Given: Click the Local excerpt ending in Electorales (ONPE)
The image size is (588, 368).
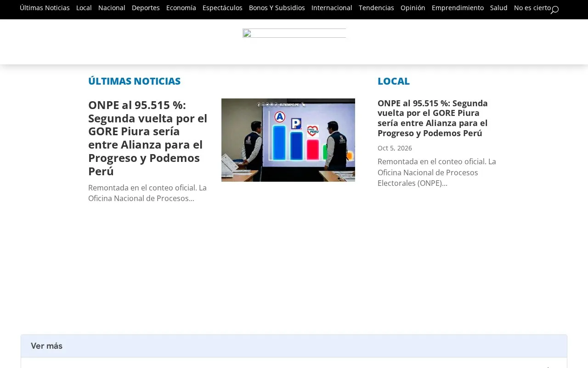Looking at the screenshot, I should click(437, 172).
